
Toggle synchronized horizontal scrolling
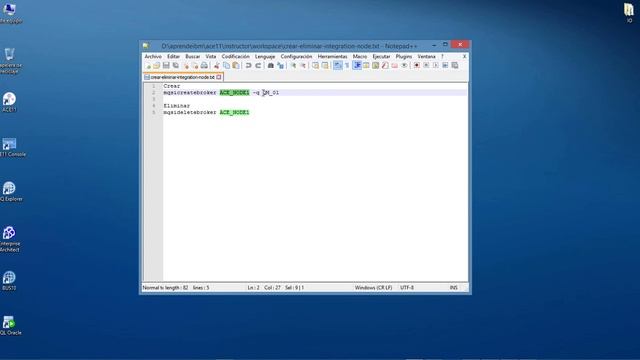point(325,66)
